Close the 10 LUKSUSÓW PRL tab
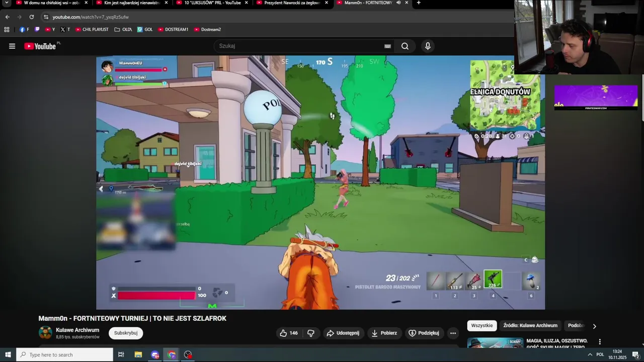Viewport: 644px width, 362px height. point(247,3)
